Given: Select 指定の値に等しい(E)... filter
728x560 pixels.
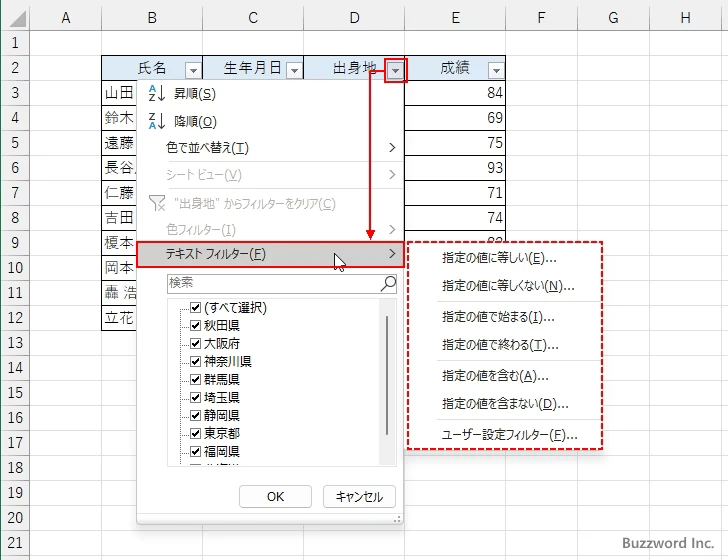Looking at the screenshot, I should (505, 258).
